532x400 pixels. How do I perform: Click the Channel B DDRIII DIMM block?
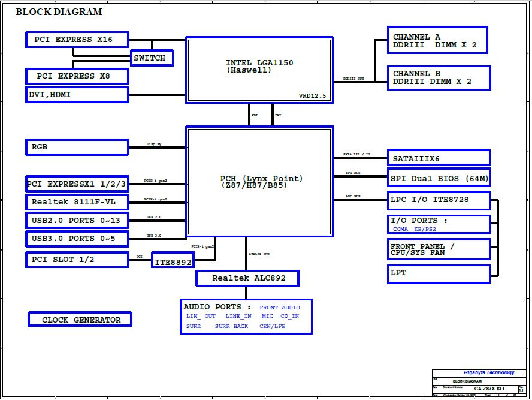[438, 78]
